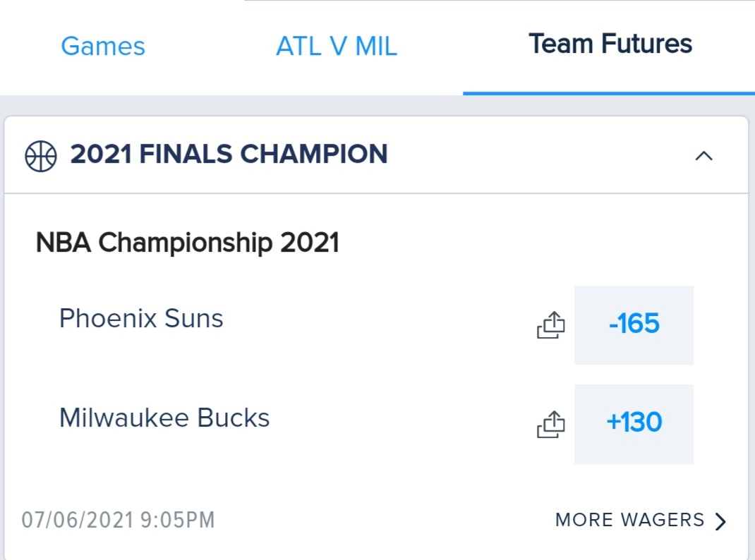
Task: Click the gray strip above the Finals card
Action: [x=377, y=105]
